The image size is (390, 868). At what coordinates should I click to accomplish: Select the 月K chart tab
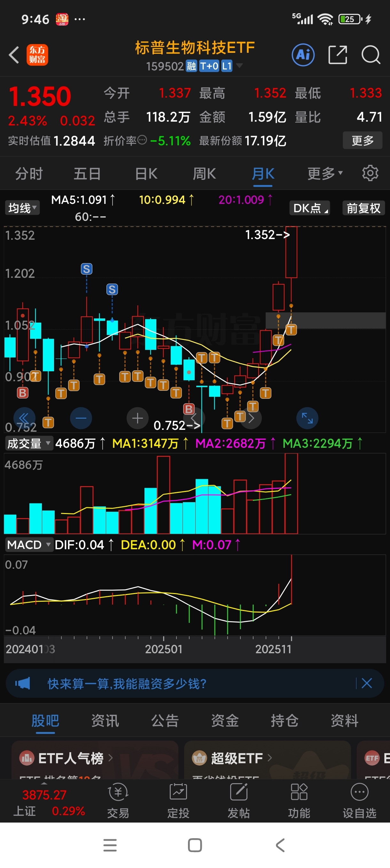tap(263, 174)
